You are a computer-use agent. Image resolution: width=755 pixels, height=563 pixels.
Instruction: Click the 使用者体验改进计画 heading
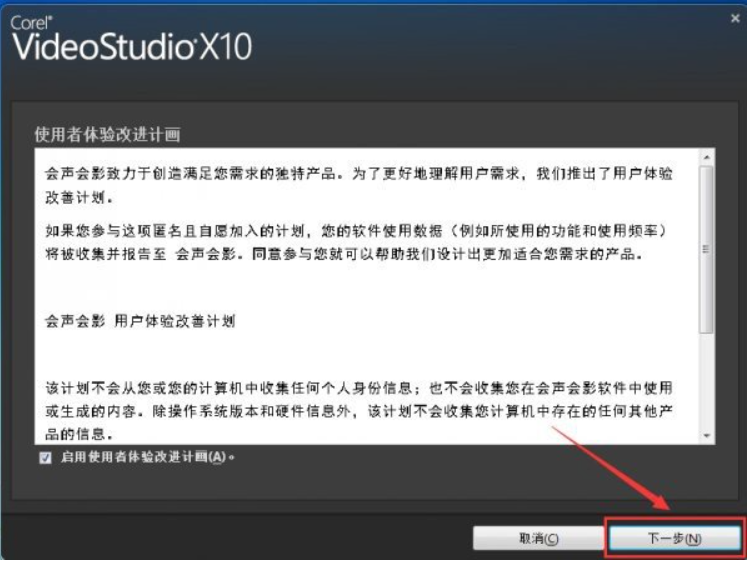(107, 135)
